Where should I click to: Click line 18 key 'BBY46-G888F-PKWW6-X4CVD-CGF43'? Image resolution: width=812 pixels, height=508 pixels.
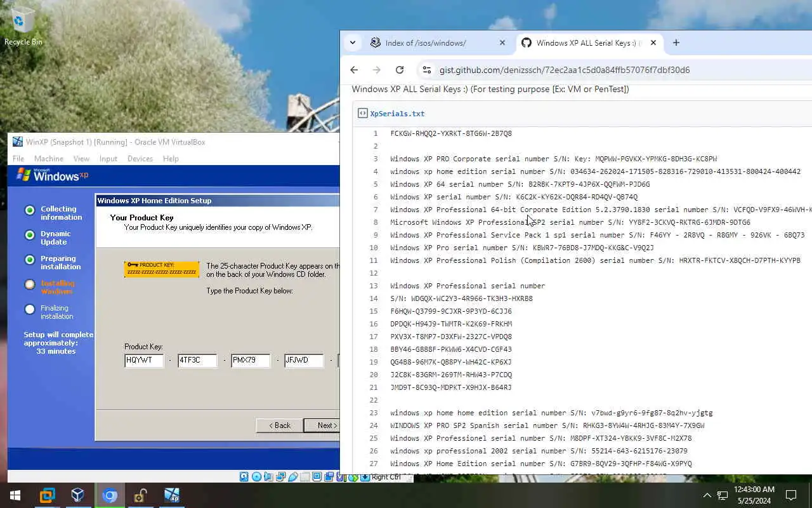coord(451,349)
